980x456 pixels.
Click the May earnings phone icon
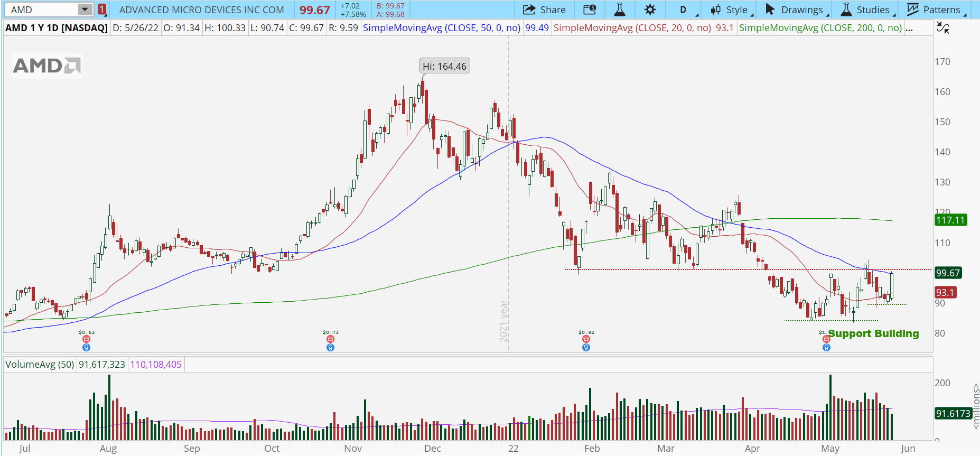(826, 339)
